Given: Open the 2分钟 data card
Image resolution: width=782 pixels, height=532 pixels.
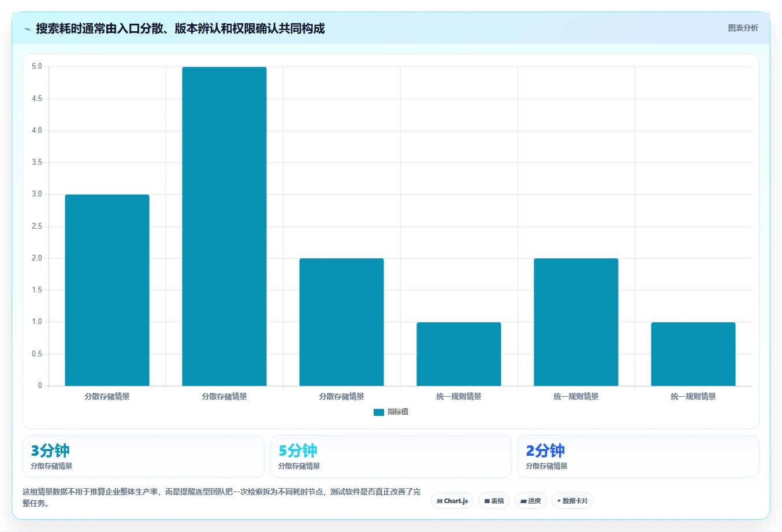Looking at the screenshot, I should (x=638, y=456).
